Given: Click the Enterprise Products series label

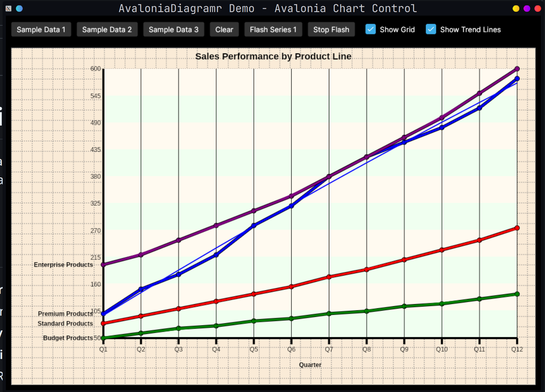Looking at the screenshot, I should pyautogui.click(x=63, y=265).
